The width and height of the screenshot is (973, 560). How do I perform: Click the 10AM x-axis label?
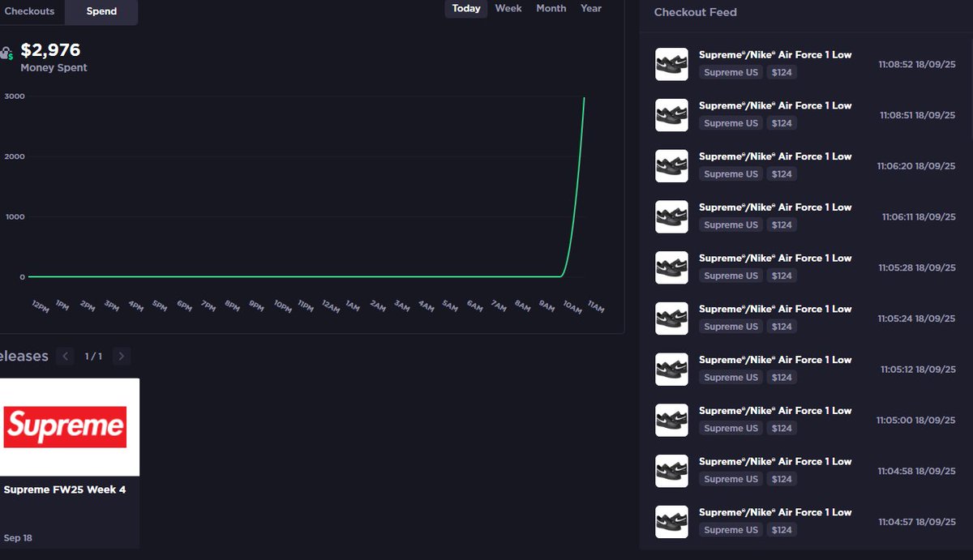(572, 306)
